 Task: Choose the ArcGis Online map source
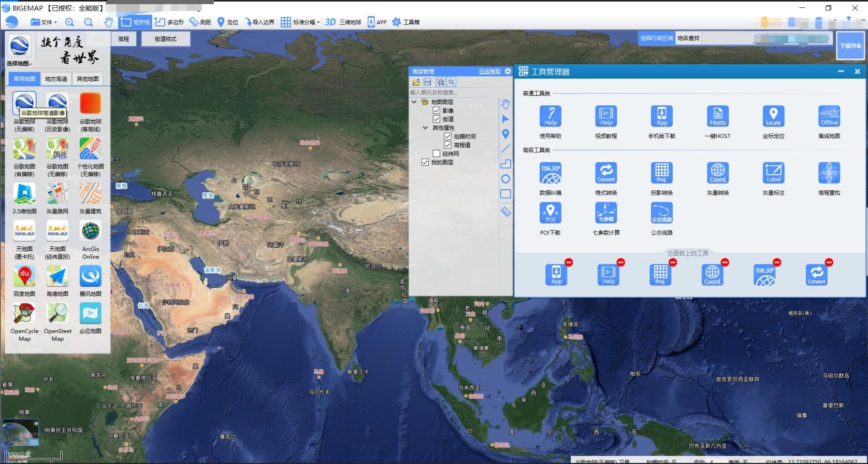(91, 232)
